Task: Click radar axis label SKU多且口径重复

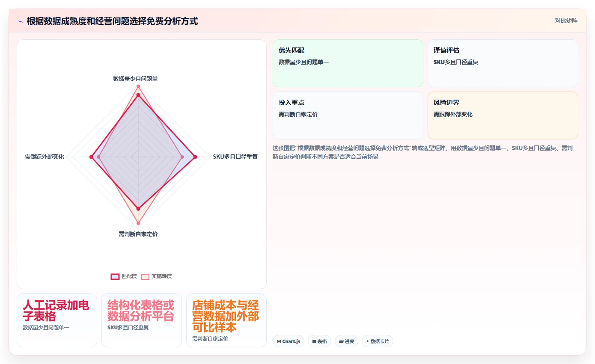Action: [235, 157]
